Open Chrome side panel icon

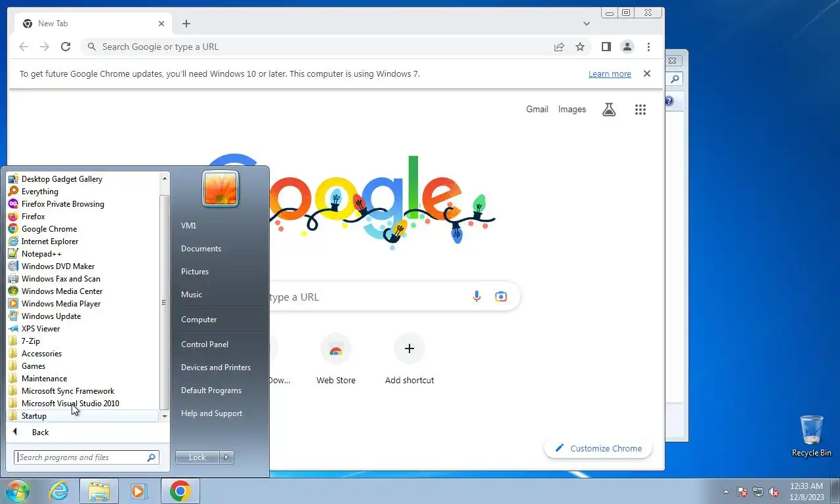click(x=606, y=47)
